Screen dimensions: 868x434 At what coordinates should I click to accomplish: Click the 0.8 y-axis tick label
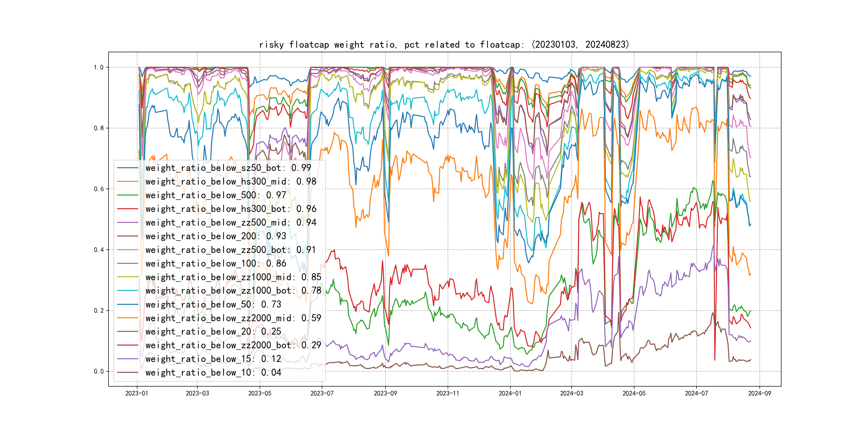(x=99, y=128)
